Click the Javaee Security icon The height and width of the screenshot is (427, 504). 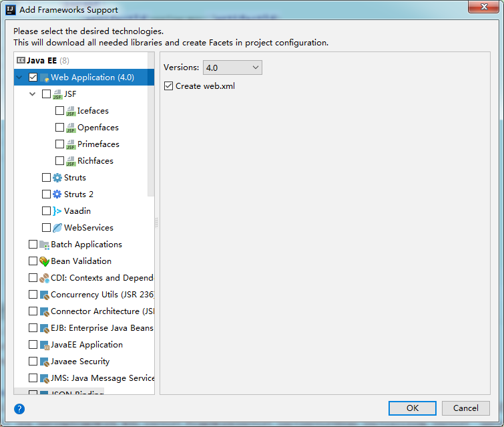click(44, 362)
